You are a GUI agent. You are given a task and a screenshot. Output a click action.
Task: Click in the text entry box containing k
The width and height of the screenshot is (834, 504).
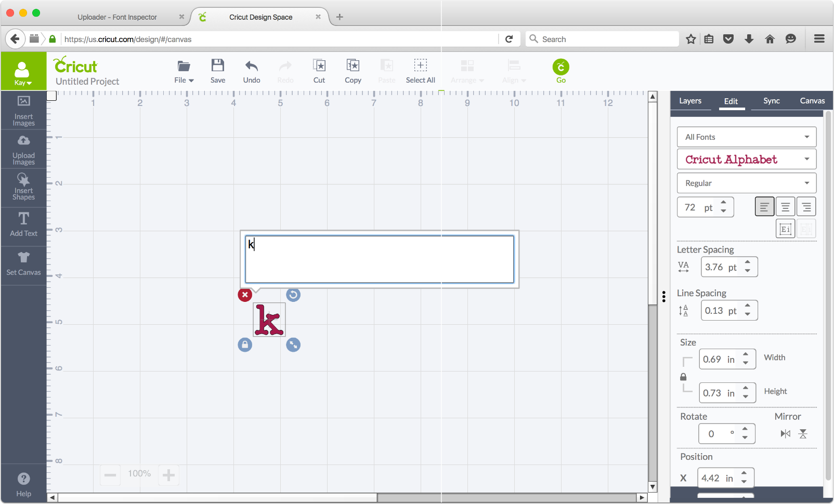point(380,259)
